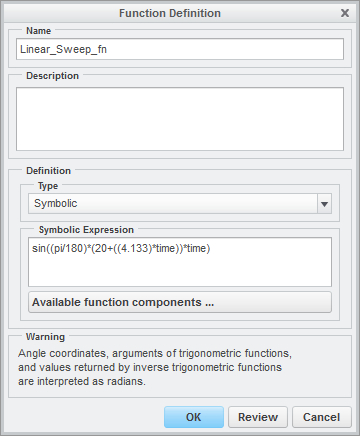Click the Type dropdown arrow button
The height and width of the screenshot is (436, 360).
click(x=324, y=204)
